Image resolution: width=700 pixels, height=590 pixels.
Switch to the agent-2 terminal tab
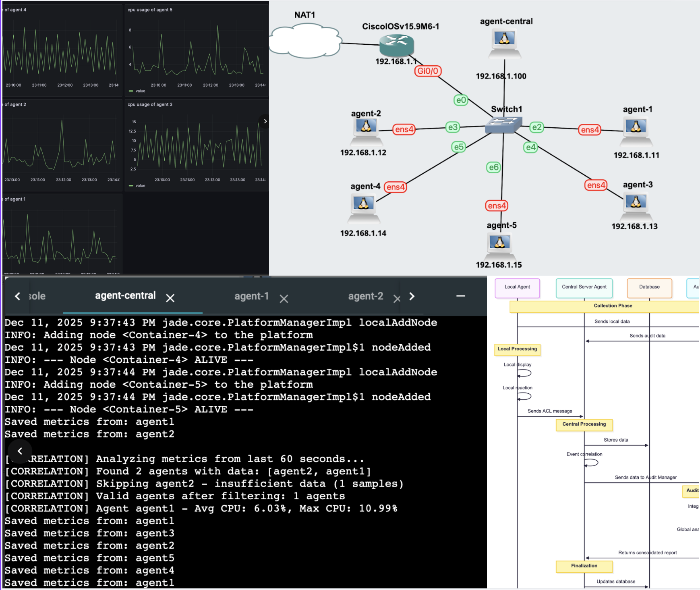pos(365,296)
